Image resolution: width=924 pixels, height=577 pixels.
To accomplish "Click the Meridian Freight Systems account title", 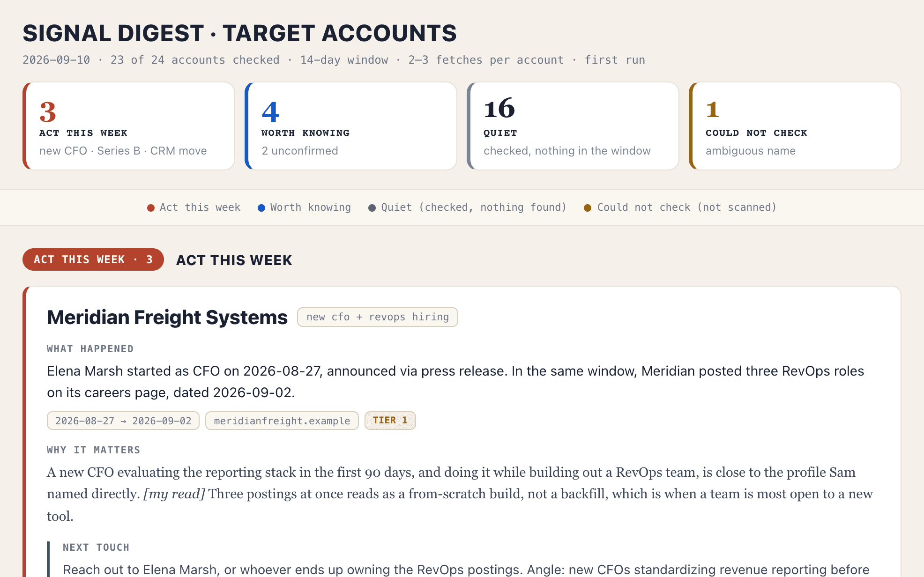I will pyautogui.click(x=167, y=317).
